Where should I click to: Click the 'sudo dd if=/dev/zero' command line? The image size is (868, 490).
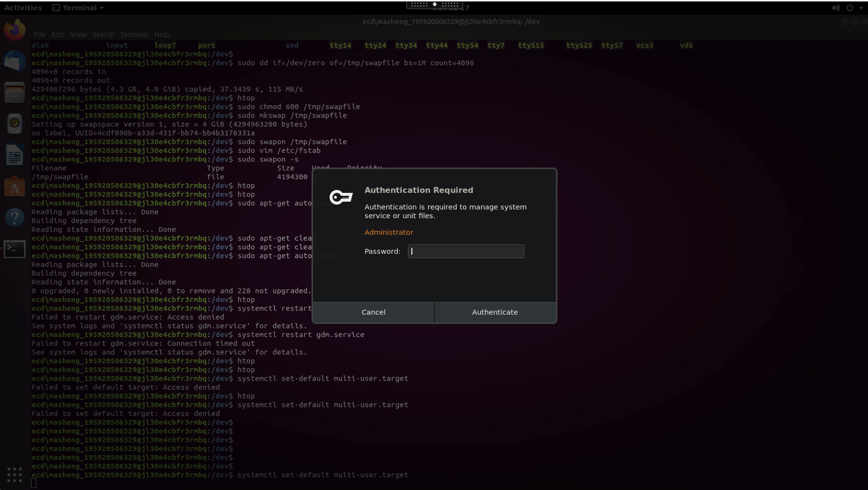click(355, 63)
